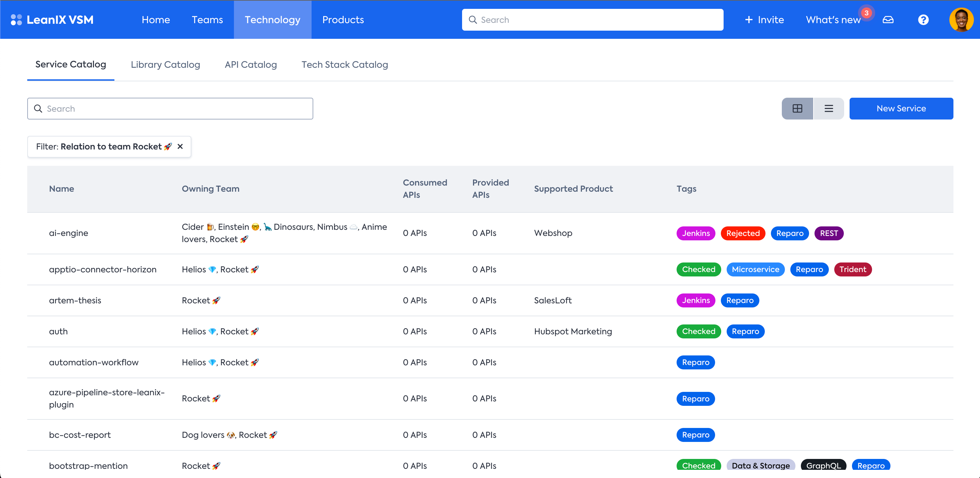Open the bootstrap-mention service
This screenshot has height=478, width=980.
88,466
